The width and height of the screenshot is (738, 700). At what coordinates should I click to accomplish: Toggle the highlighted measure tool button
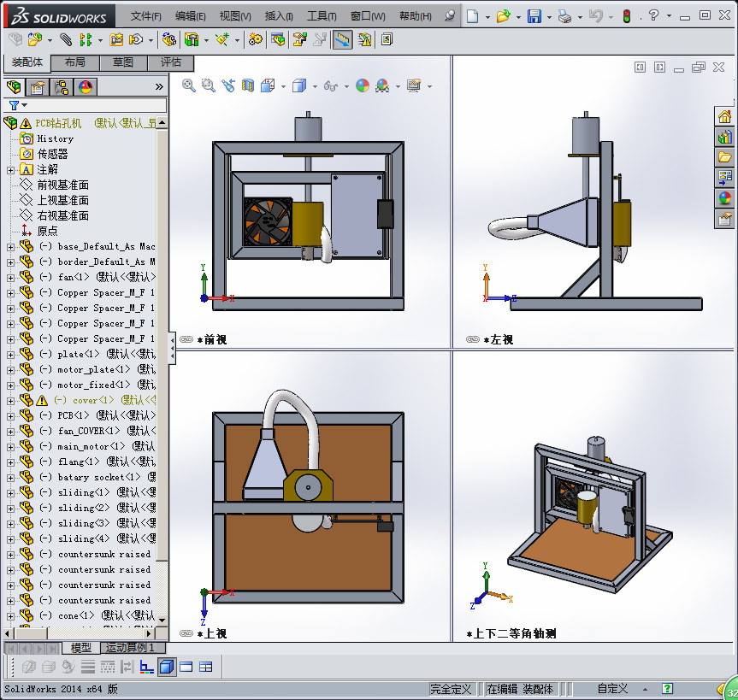click(x=342, y=39)
